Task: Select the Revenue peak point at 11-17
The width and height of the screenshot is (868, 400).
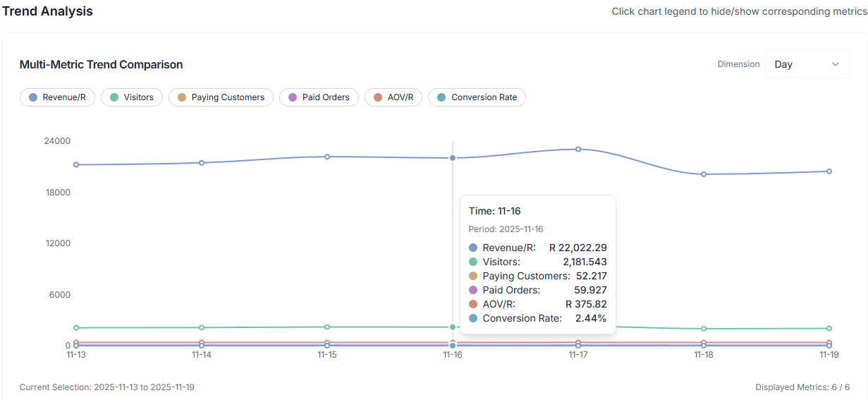Action: tap(578, 149)
